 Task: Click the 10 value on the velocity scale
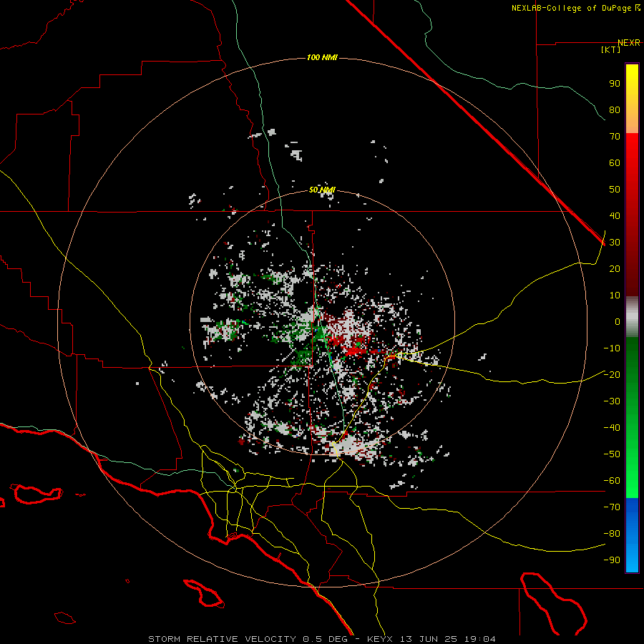615,296
